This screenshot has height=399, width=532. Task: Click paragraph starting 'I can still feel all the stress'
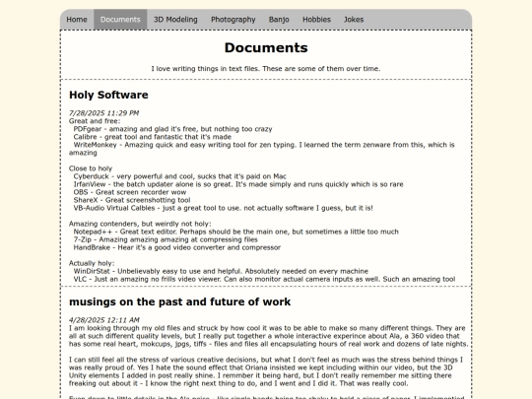pos(267,371)
